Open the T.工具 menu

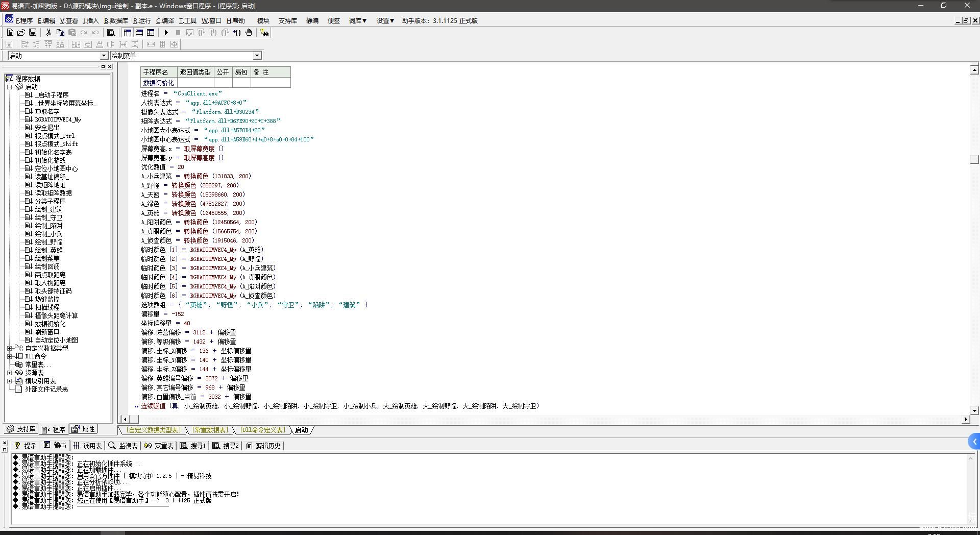coord(187,21)
